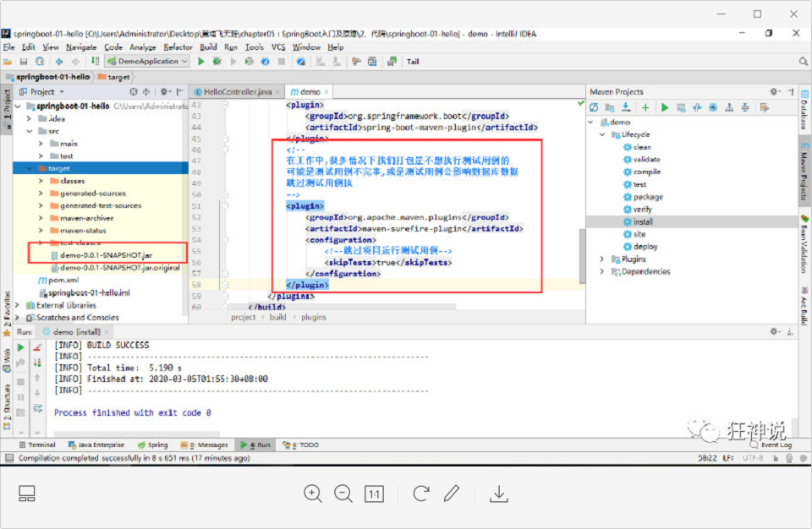Expand the .idea folder
The image size is (812, 529).
pyautogui.click(x=29, y=118)
